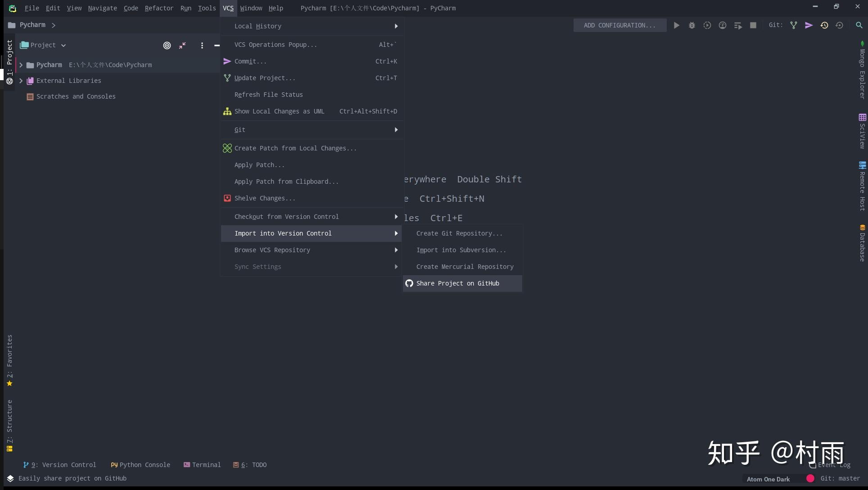Open the Project panel options kebab icon
The width and height of the screenshot is (868, 490).
(202, 45)
